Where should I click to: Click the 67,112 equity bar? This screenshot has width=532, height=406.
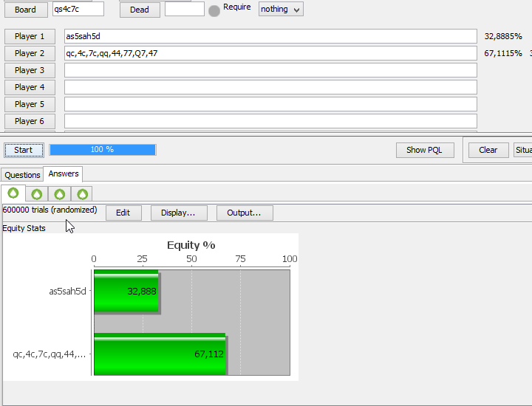[x=160, y=354]
